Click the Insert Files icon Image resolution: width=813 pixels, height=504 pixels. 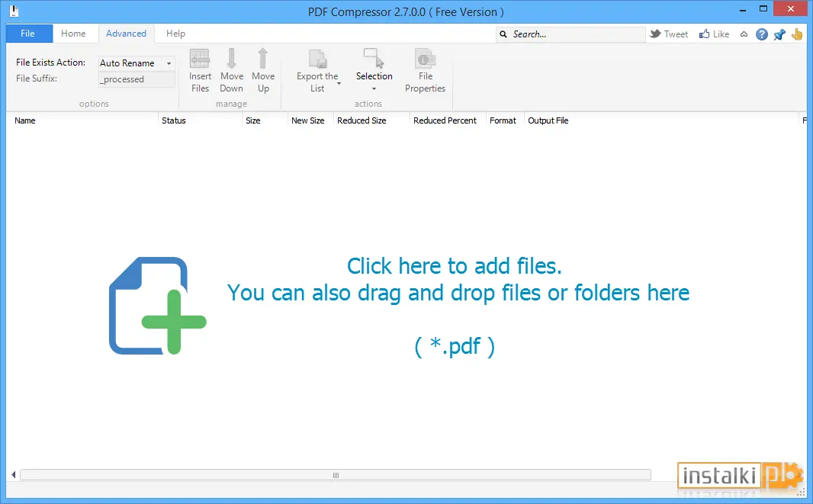click(200, 59)
